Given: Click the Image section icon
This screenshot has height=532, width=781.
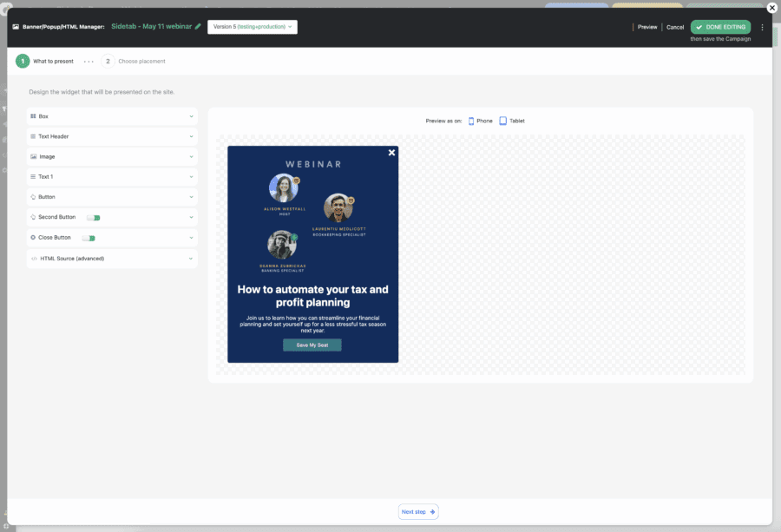Looking at the screenshot, I should click(33, 157).
